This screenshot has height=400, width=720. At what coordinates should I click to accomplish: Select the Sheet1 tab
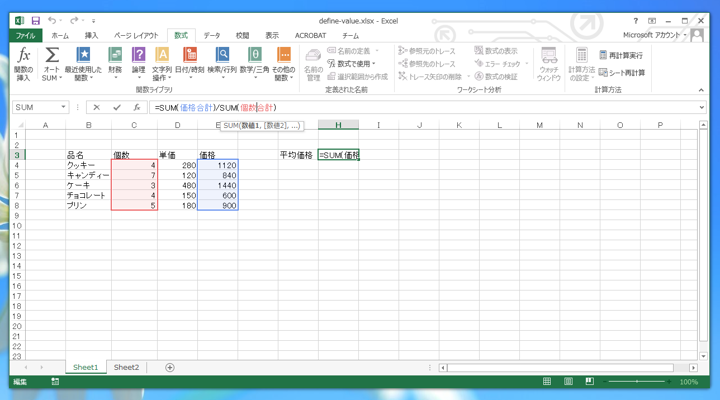tap(86, 367)
